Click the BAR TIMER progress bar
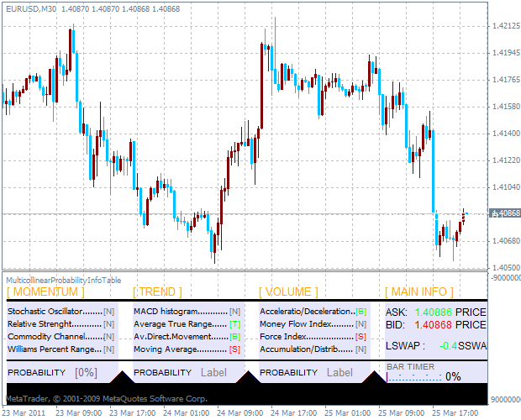Screen dimensions: 521x420 tap(413, 377)
